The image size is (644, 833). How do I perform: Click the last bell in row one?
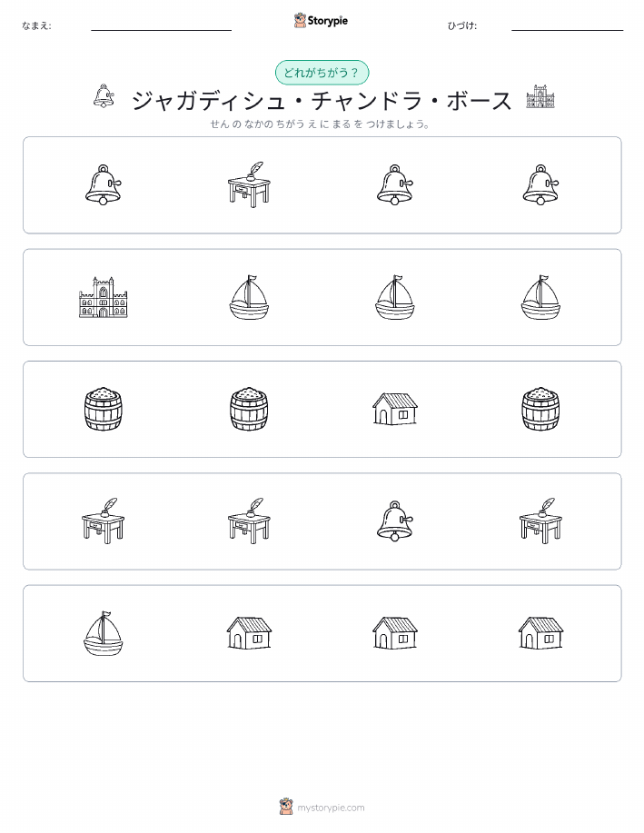coord(540,184)
